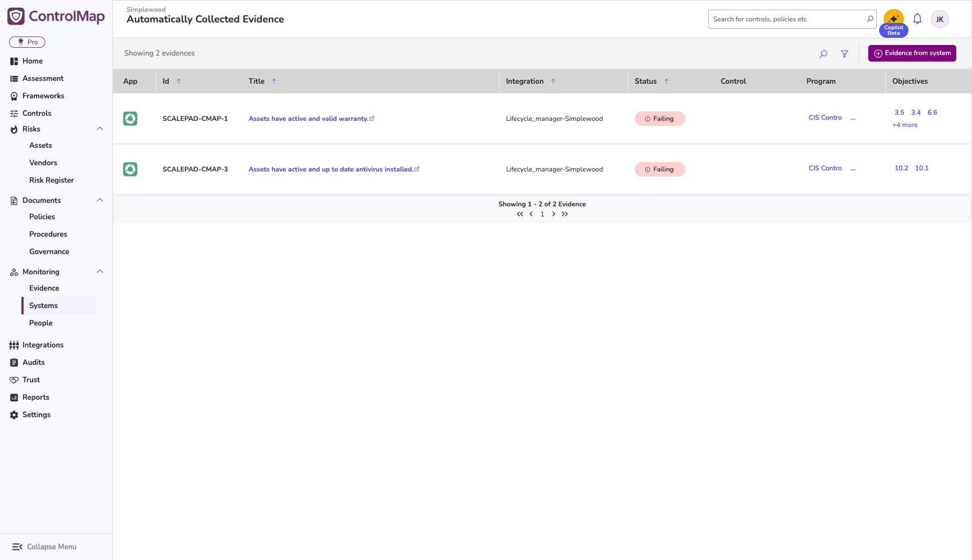The image size is (972, 560).
Task: Open CIS Contro program link for SCALEPAD-CMAP-3
Action: [825, 169]
